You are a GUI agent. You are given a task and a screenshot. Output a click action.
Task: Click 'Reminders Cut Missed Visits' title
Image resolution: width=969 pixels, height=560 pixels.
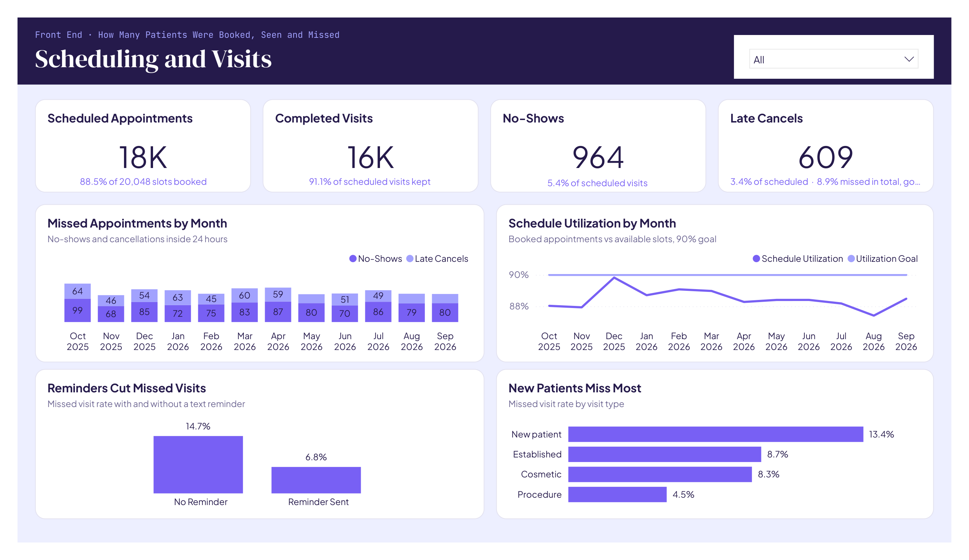point(126,388)
